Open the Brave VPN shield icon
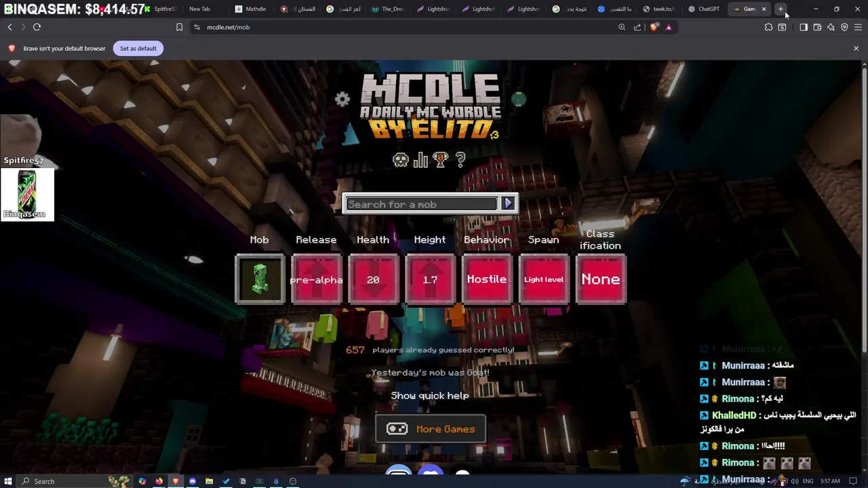This screenshot has width=868, height=488. pos(844,27)
